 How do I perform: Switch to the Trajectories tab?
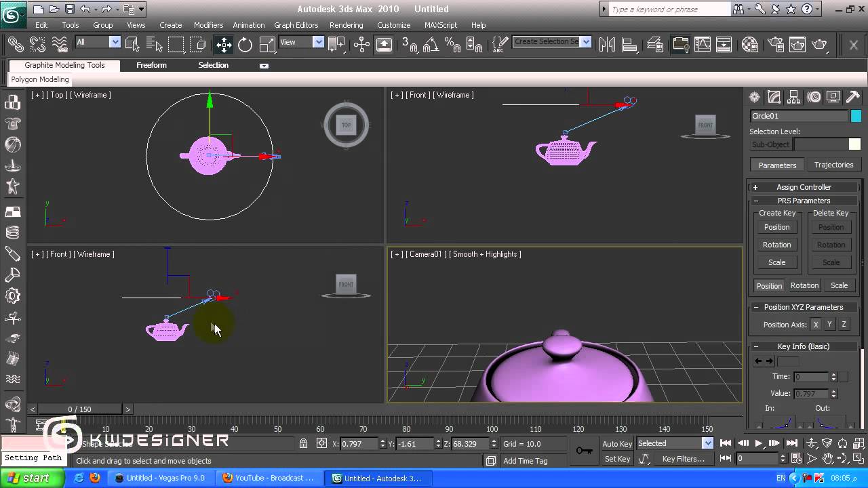tap(833, 165)
